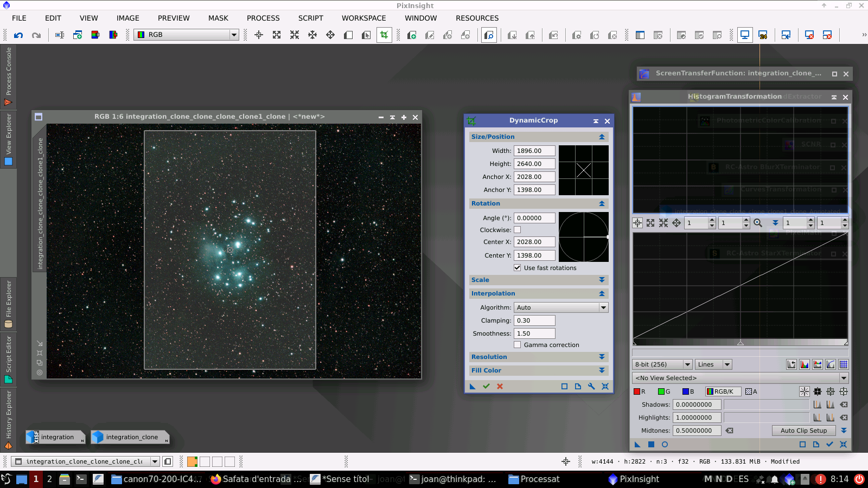Image resolution: width=868 pixels, height=488 pixels.
Task: Create a new preview with the toolbar icon
Action: pyautogui.click(x=413, y=35)
